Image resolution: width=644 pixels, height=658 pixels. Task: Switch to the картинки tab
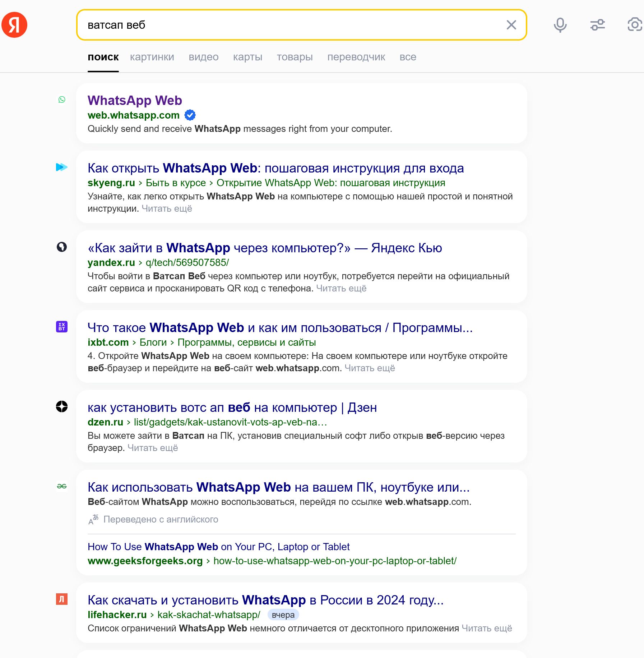tap(152, 57)
